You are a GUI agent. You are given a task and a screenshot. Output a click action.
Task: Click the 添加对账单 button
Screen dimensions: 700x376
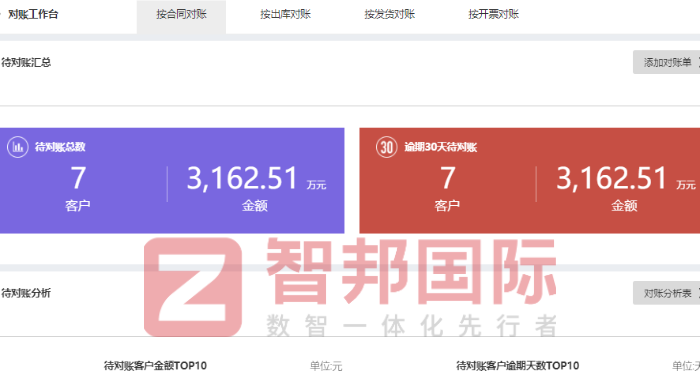[667, 63]
